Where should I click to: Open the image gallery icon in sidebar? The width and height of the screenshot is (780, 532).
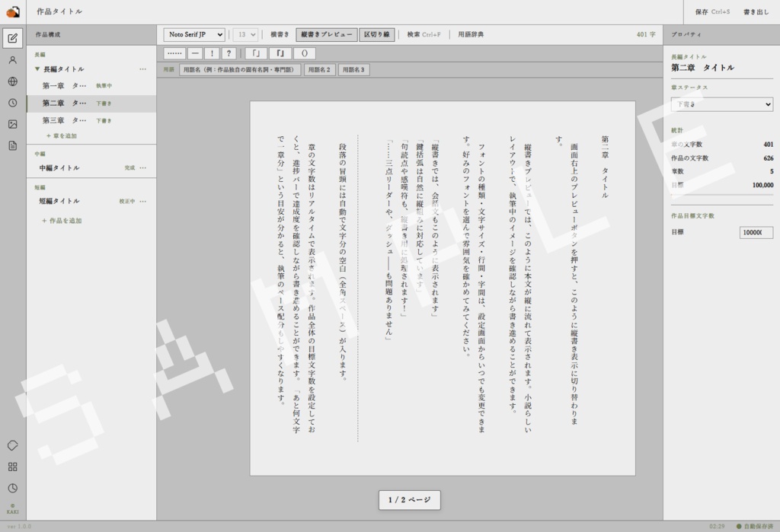13,124
